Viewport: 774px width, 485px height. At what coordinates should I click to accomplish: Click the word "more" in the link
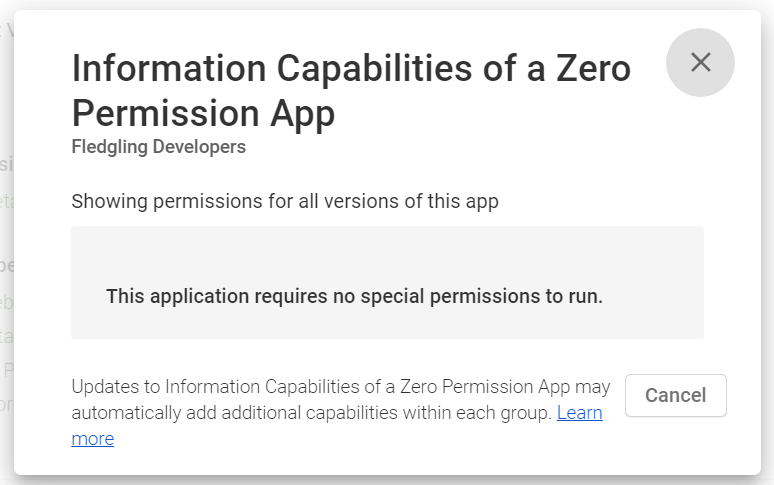92,439
